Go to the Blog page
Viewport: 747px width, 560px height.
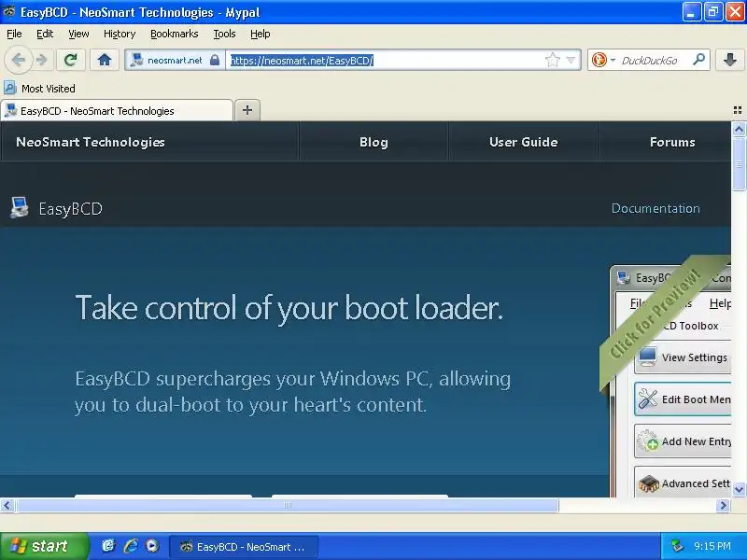click(373, 142)
